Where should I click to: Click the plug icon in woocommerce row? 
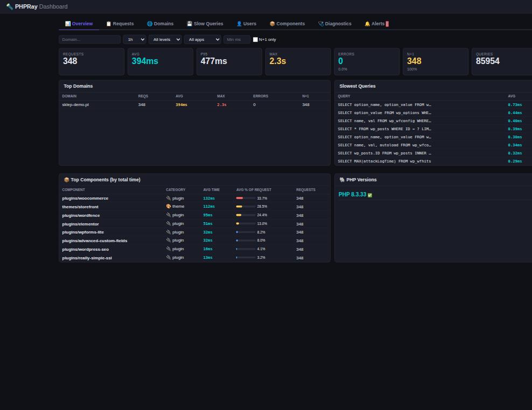pos(169,198)
